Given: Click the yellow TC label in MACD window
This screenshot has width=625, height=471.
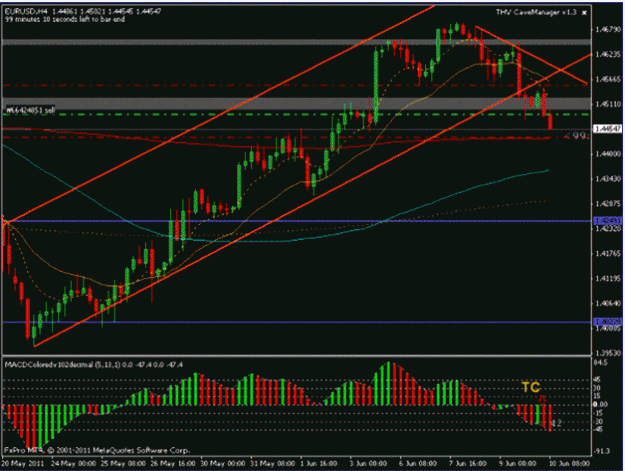Looking at the screenshot, I should 531,387.
